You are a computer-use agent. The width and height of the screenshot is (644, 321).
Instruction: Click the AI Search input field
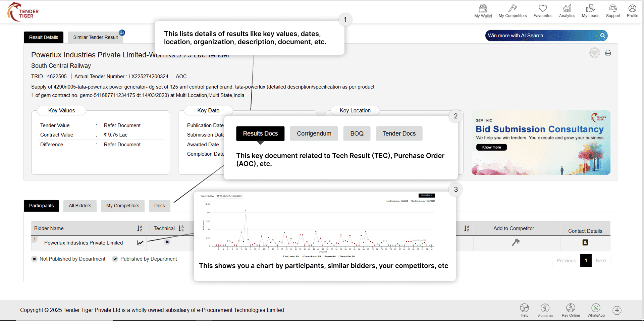[542, 36]
